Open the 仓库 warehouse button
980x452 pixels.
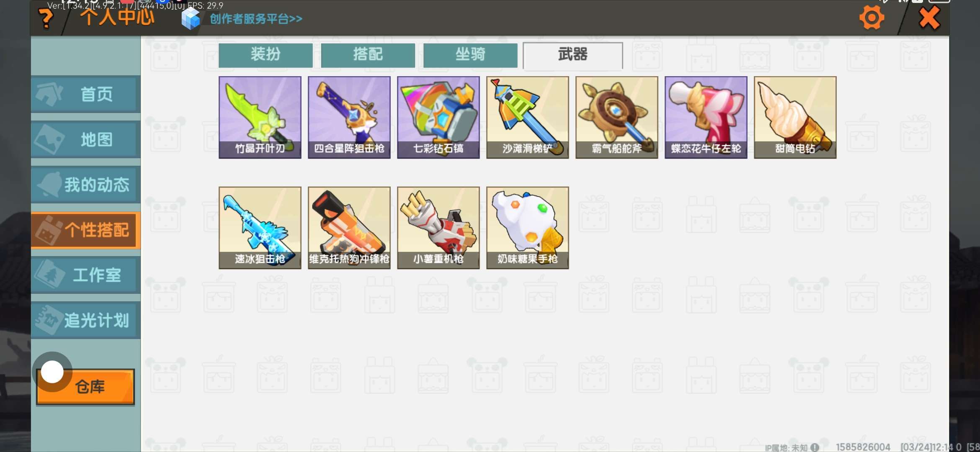tap(86, 387)
